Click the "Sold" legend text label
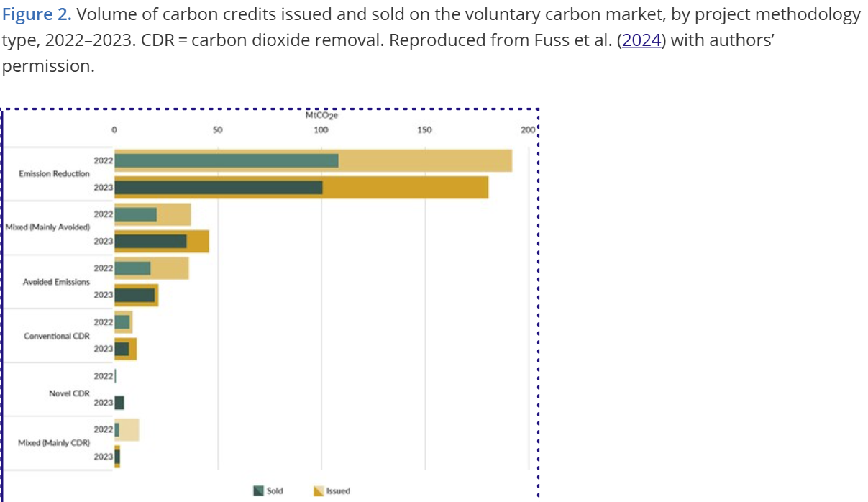868x502 pixels. point(275,490)
